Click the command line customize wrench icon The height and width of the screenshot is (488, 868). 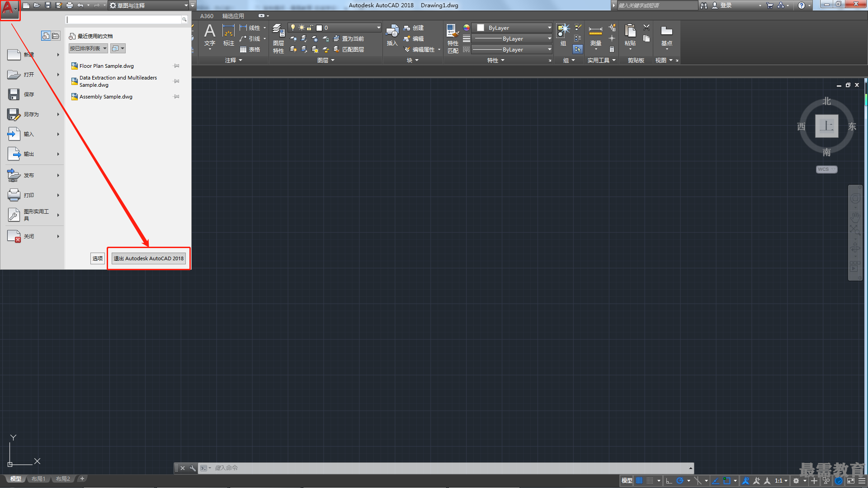193,468
